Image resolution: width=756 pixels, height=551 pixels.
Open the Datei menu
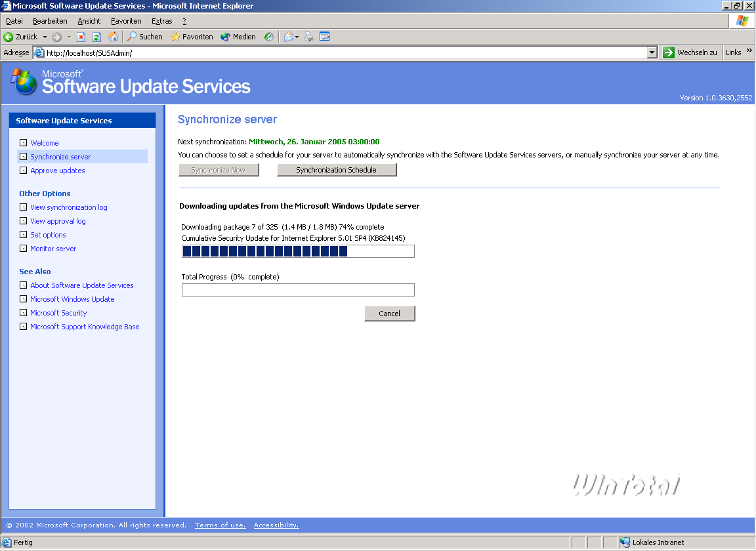14,21
